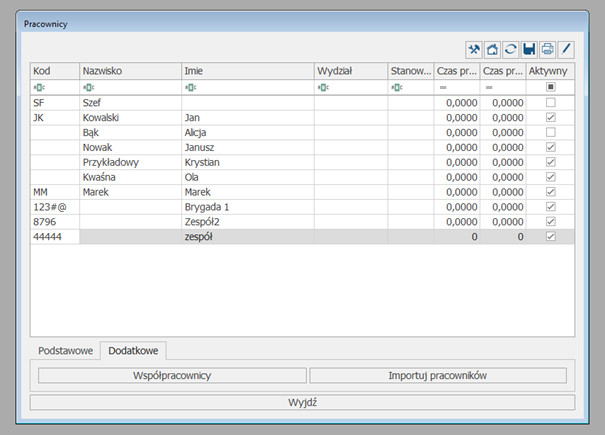Open the Wydział column filter operator
Viewport: 605px width, 435px height.
[323, 88]
